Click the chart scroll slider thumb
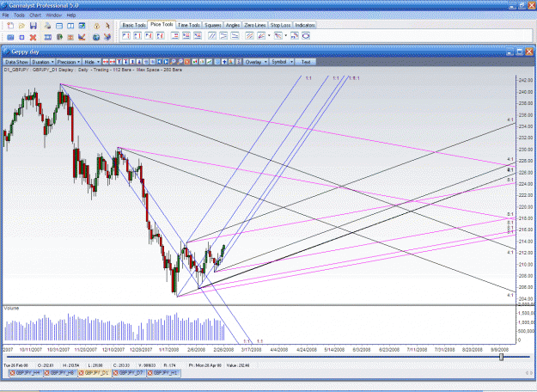 point(502,357)
